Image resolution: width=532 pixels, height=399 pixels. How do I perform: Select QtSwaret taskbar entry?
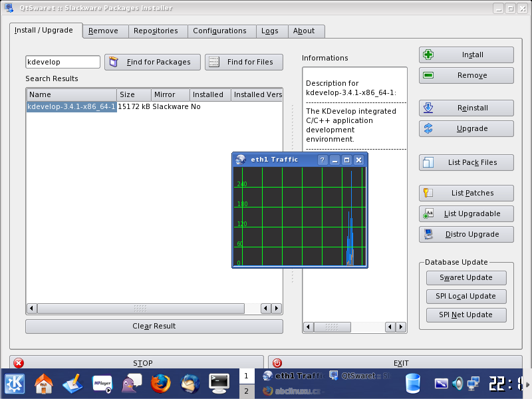coord(362,376)
